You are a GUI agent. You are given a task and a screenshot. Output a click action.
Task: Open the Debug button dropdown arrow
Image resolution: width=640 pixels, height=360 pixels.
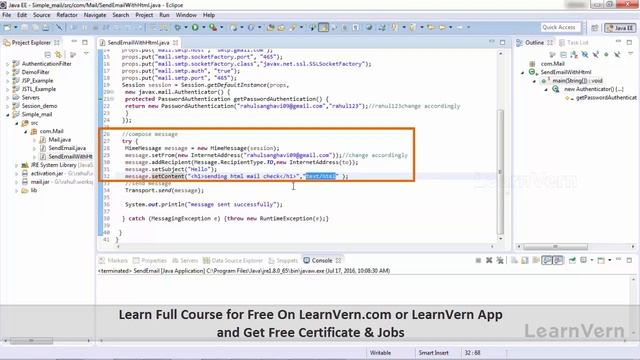click(186, 27)
